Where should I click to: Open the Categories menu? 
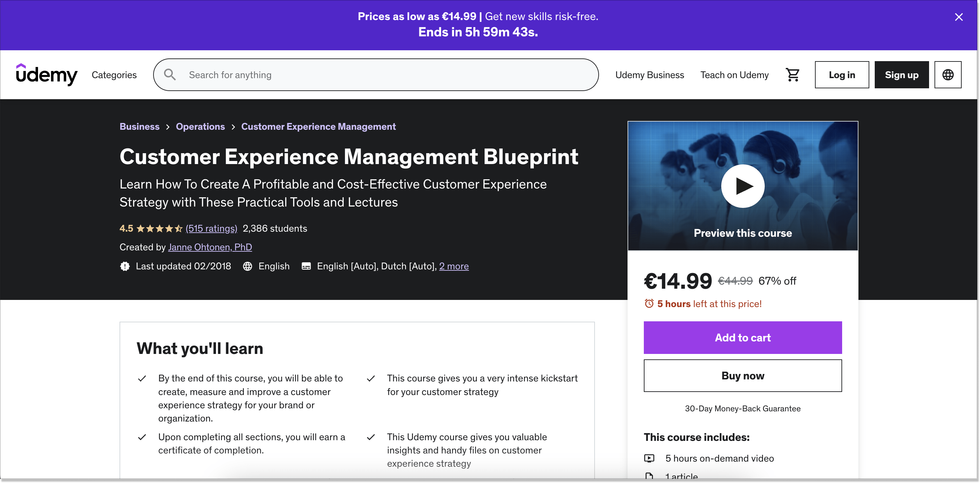(x=114, y=74)
